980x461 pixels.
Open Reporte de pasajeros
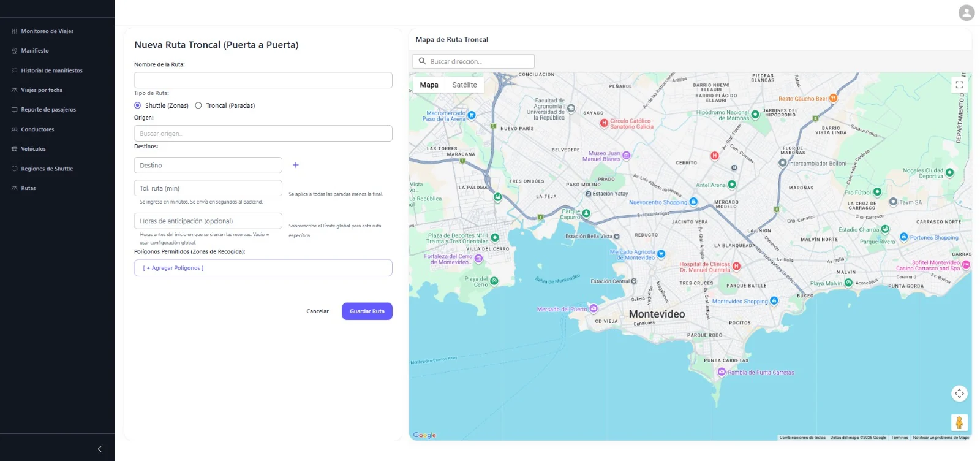click(48, 110)
